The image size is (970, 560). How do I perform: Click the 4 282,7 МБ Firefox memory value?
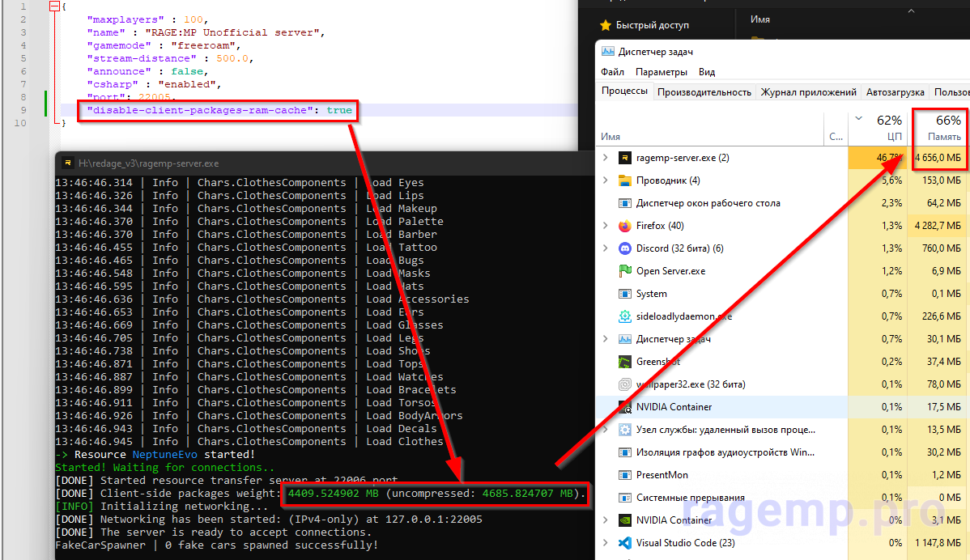(938, 226)
